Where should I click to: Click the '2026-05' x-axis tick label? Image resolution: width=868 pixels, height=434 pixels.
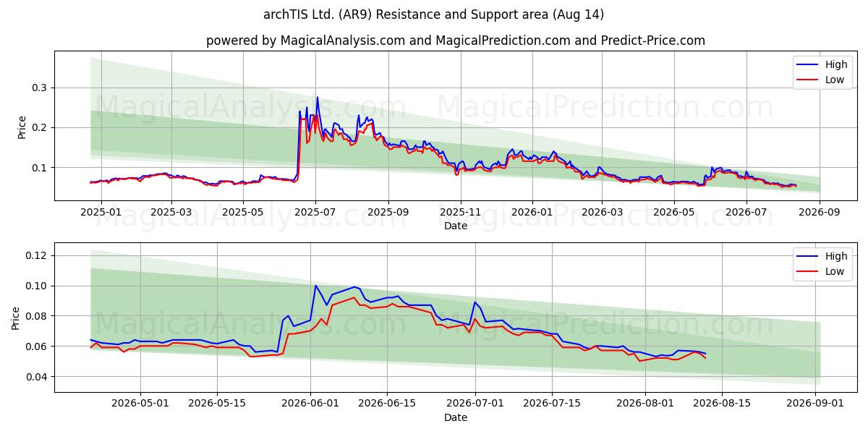(674, 212)
